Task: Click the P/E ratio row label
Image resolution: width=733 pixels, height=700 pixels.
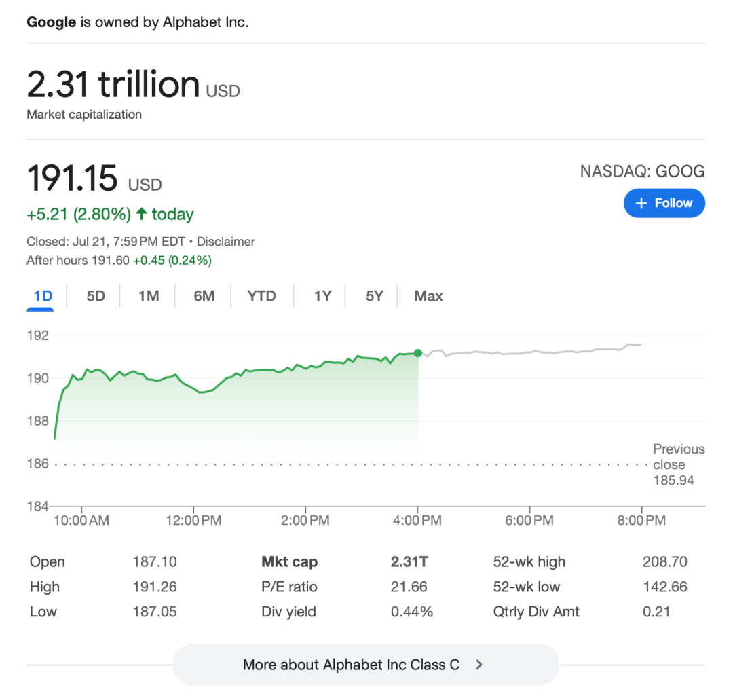Action: 289,587
